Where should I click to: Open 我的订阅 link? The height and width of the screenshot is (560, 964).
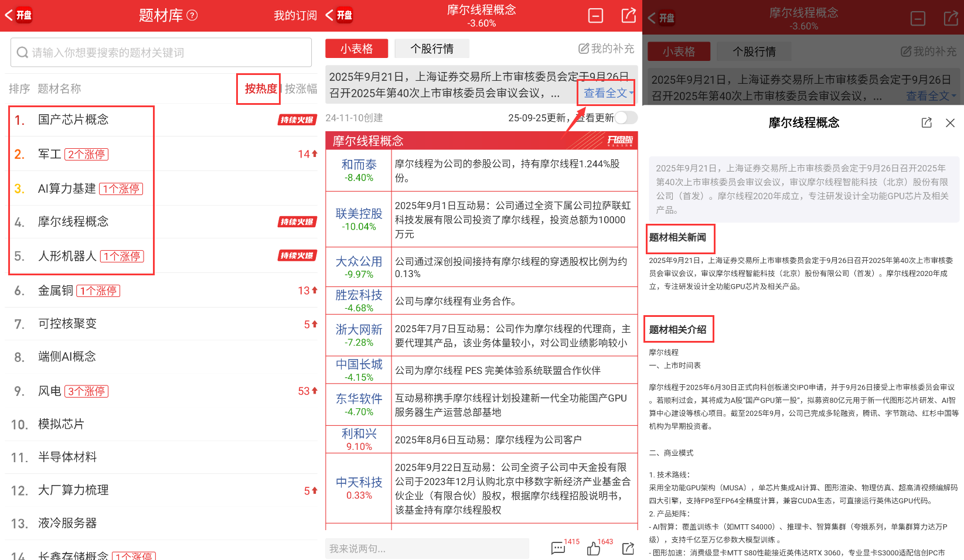click(295, 15)
